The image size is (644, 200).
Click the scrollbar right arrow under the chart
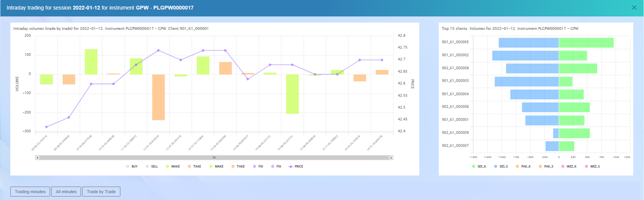coord(391,157)
